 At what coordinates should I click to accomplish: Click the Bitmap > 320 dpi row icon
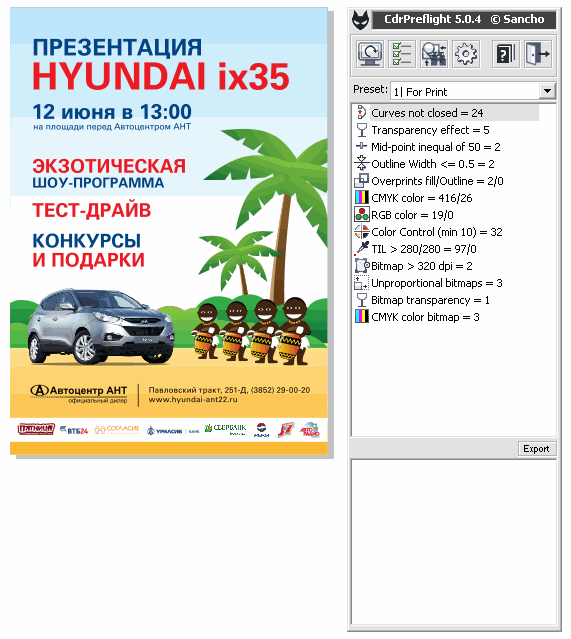coord(361,266)
